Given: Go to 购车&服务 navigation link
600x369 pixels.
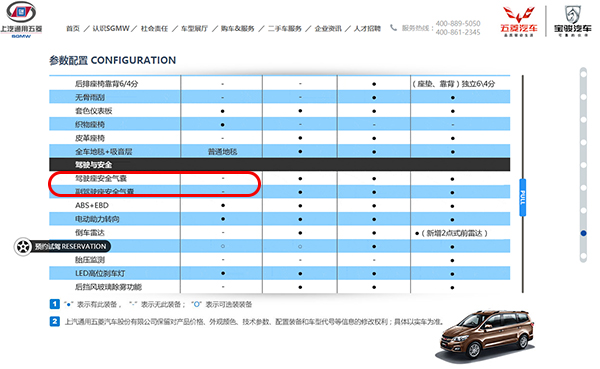Looking at the screenshot, I should coord(237,29).
